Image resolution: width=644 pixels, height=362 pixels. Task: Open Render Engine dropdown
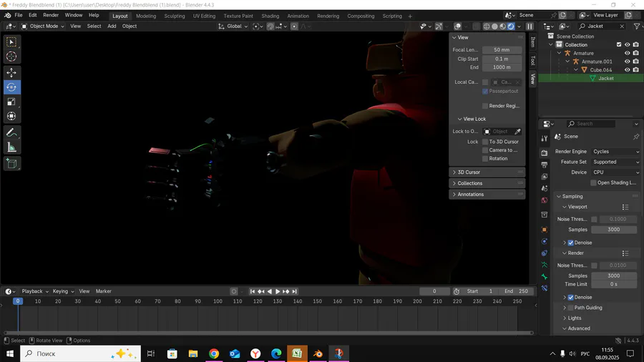[615, 152]
